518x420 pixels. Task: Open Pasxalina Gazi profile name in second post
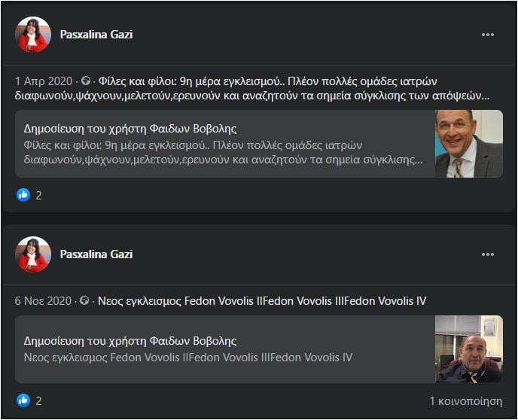tap(96, 254)
